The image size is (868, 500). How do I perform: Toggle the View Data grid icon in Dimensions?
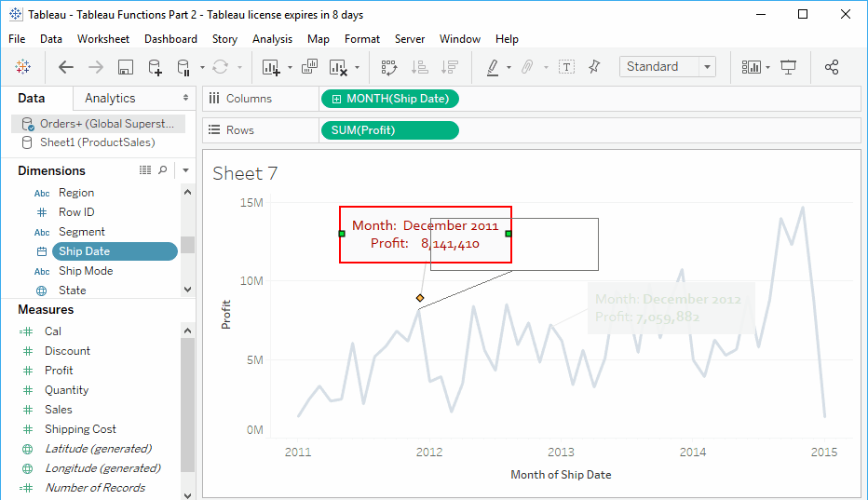coord(145,170)
